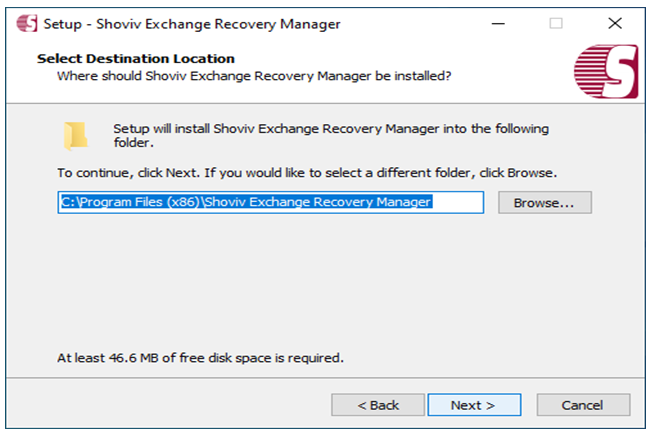Go back using the < Back button
This screenshot has width=650, height=432.
(378, 405)
